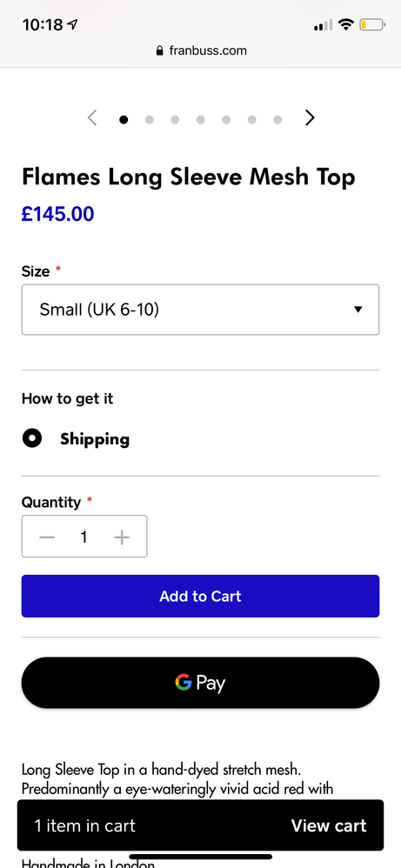Tap the 1 item in cart banner
Image resolution: width=401 pixels, height=868 pixels.
(x=200, y=825)
